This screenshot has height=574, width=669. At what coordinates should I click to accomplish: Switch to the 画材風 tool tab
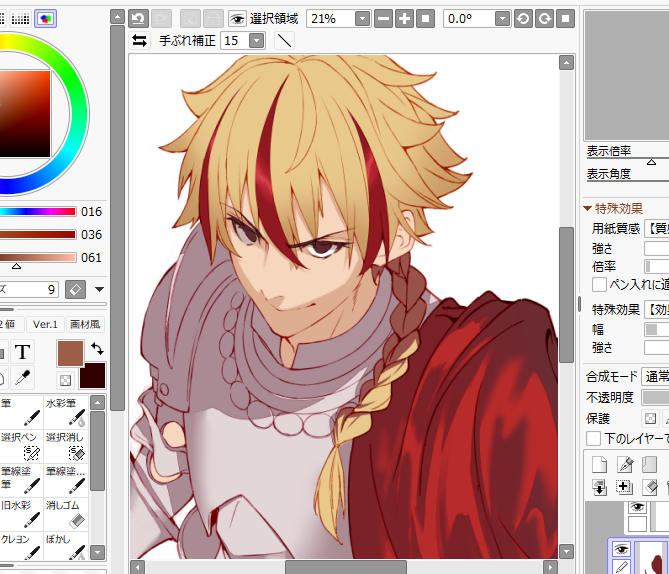click(85, 324)
